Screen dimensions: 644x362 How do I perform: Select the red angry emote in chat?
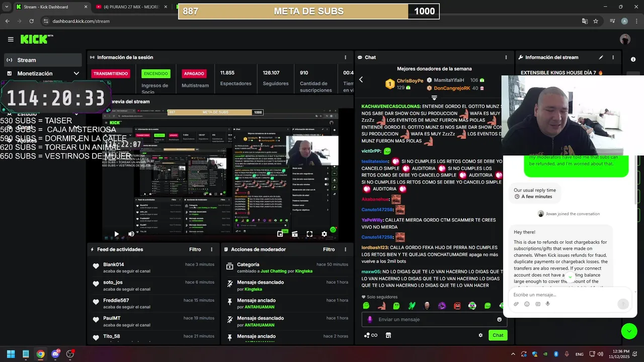(457, 306)
